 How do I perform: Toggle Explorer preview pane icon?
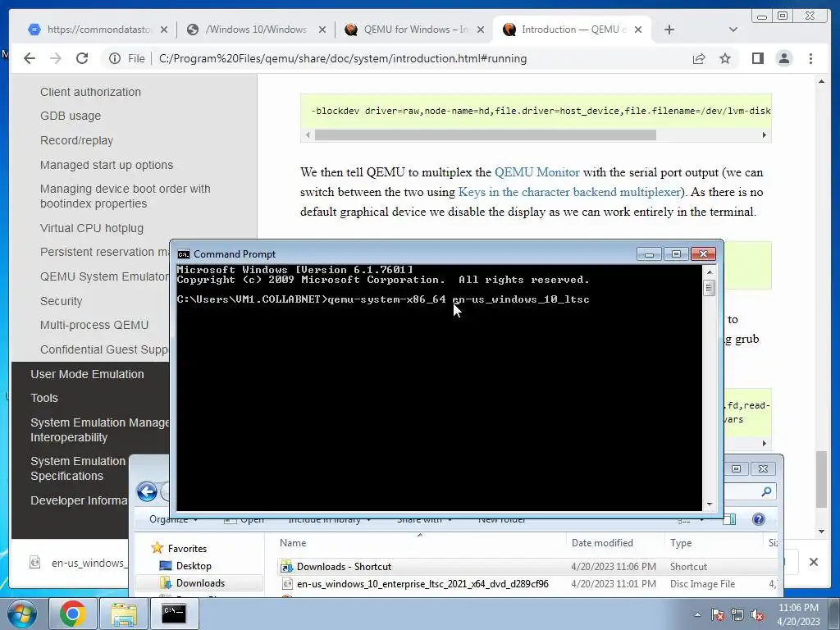click(x=729, y=519)
